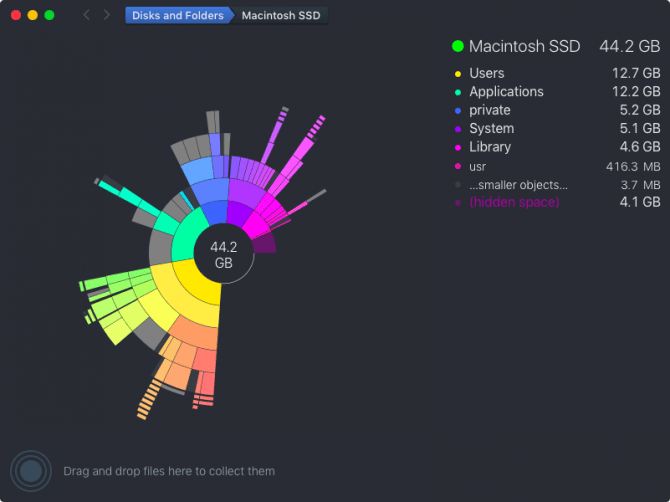Viewport: 670px width, 502px height.
Task: Click the 5.1 GB System size
Action: (640, 129)
